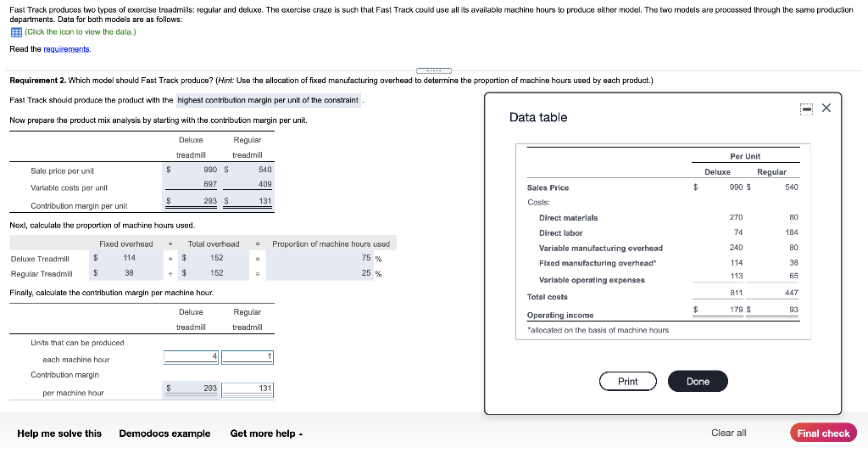Click the Done button

[698, 381]
